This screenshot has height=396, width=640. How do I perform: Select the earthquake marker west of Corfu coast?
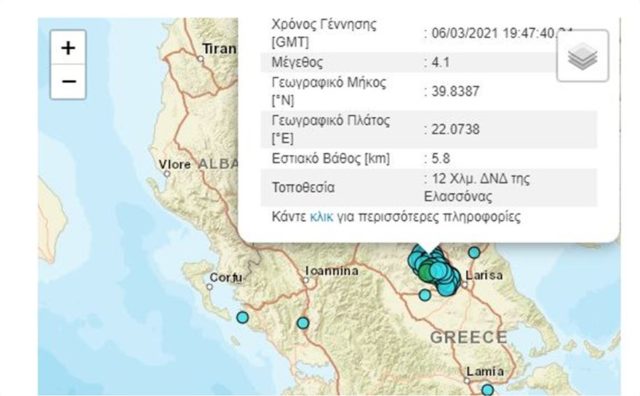coord(242,317)
